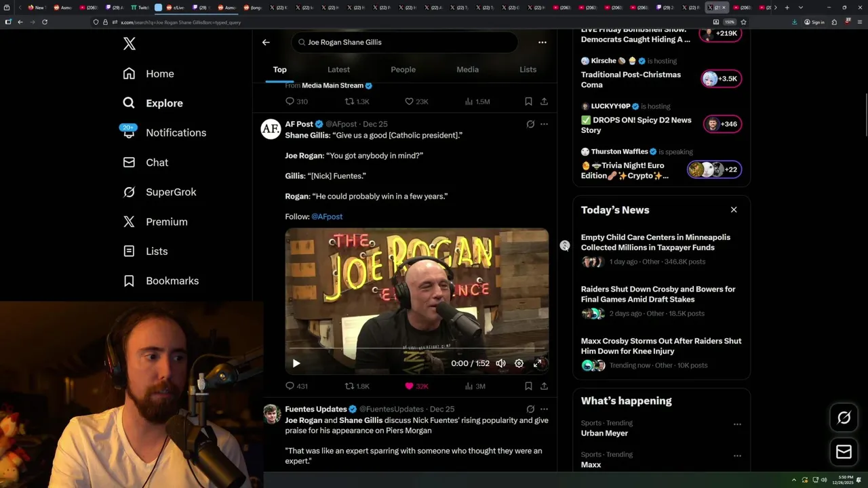Play the Joe Rogan video

click(x=296, y=363)
